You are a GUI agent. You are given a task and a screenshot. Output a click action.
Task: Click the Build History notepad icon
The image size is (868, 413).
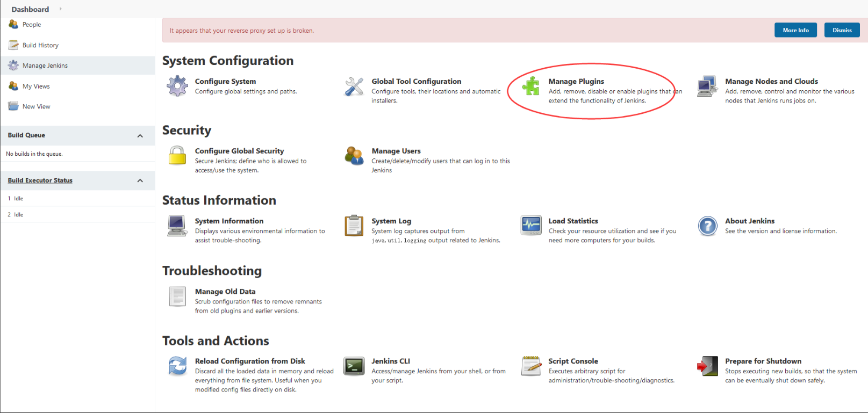13,45
